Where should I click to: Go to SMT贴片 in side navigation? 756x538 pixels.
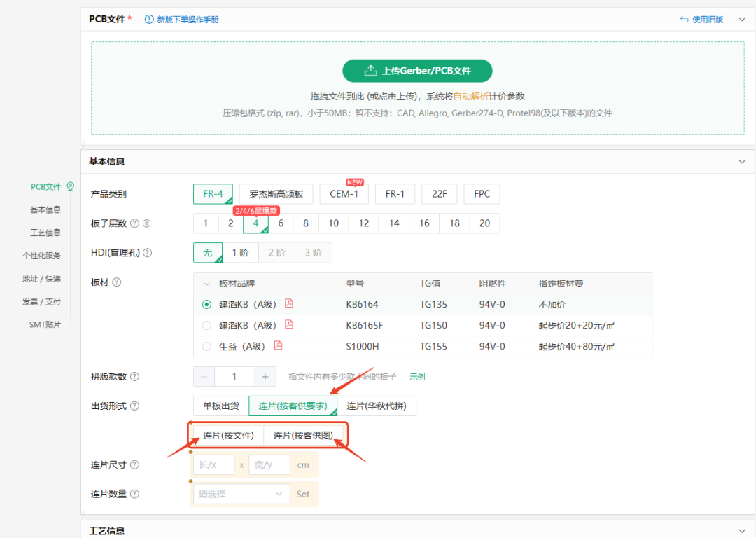coord(45,325)
